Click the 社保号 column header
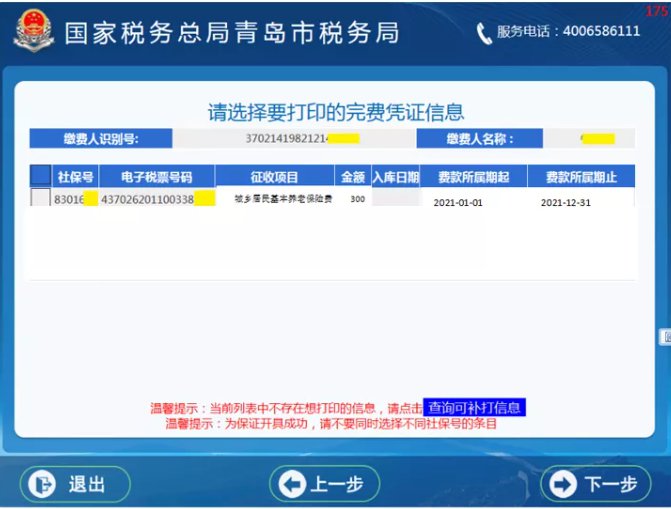Viewport: 671px width, 509px height. point(75,176)
